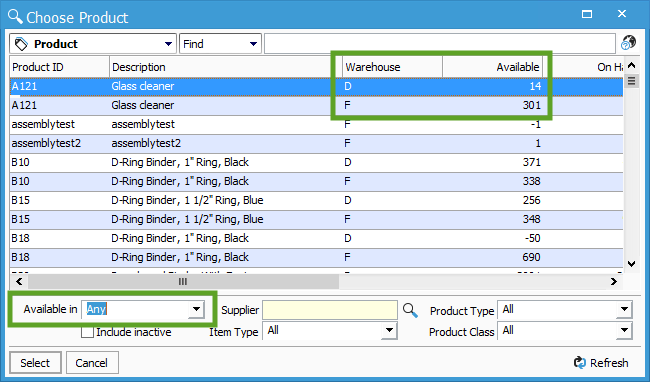Select the B18 row with -50 available

[x=316, y=239]
